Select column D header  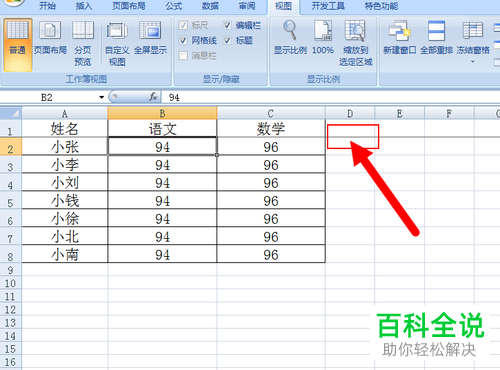click(x=350, y=113)
